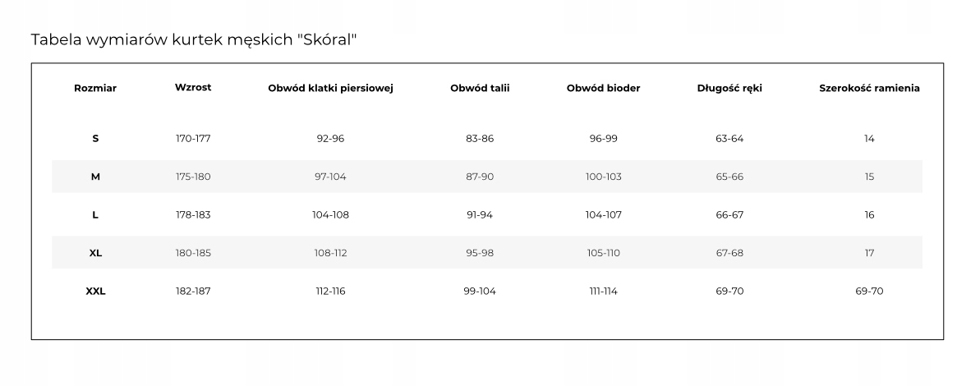Image resolution: width=980 pixels, height=386 pixels.
Task: Select the Szerokość ramienia column header
Action: pos(869,89)
